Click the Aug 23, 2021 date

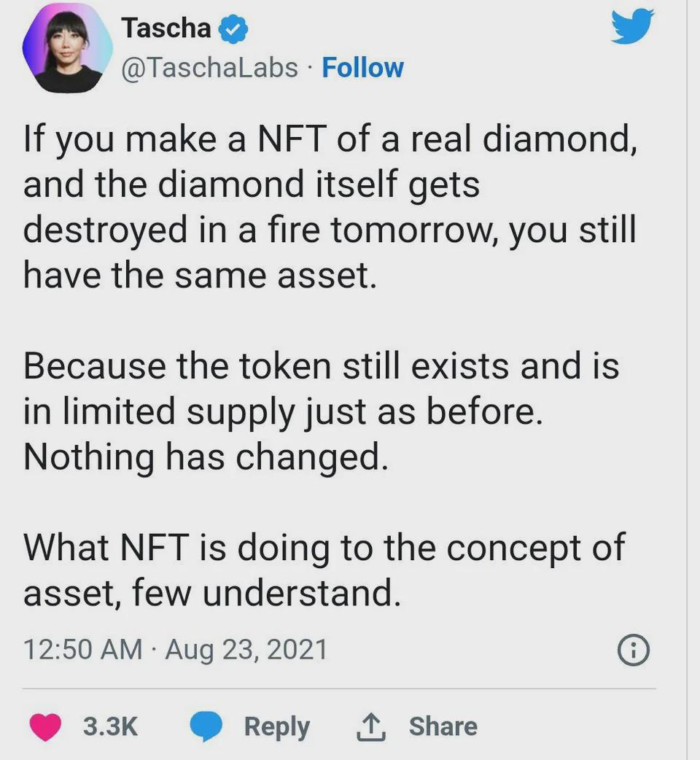click(246, 649)
